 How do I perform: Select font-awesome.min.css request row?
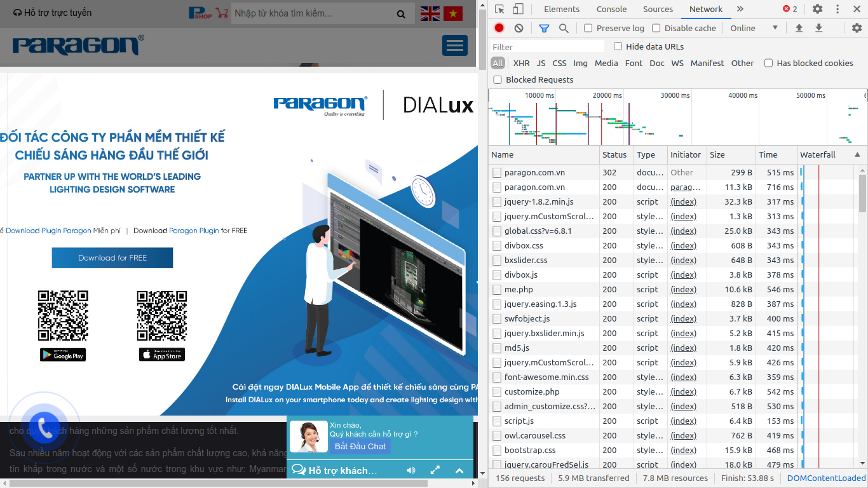click(x=641, y=377)
